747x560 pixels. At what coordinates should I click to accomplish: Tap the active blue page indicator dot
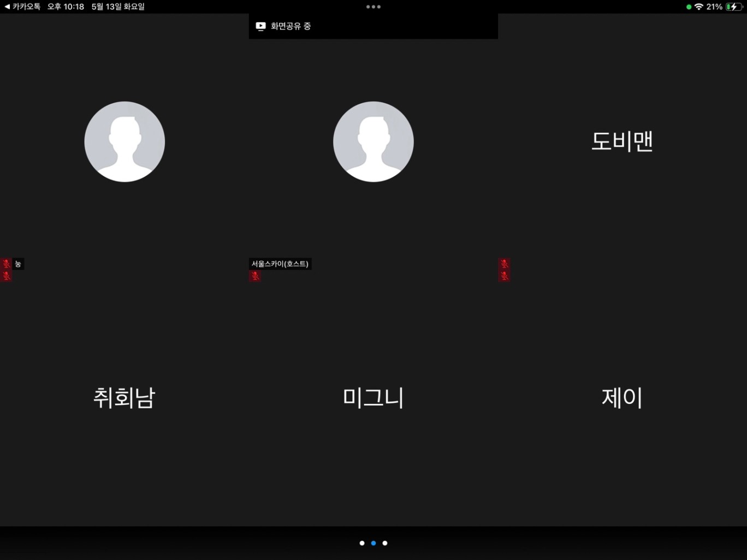tap(373, 543)
